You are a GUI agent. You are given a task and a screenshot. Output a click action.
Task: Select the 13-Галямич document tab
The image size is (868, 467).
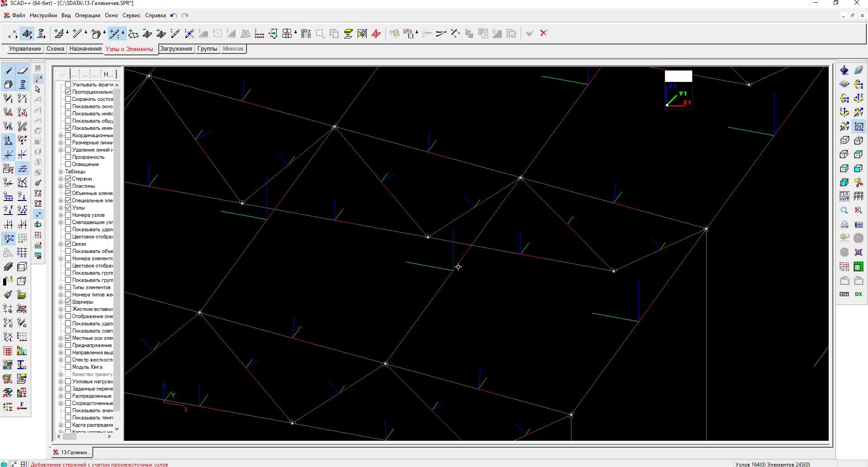(72, 452)
